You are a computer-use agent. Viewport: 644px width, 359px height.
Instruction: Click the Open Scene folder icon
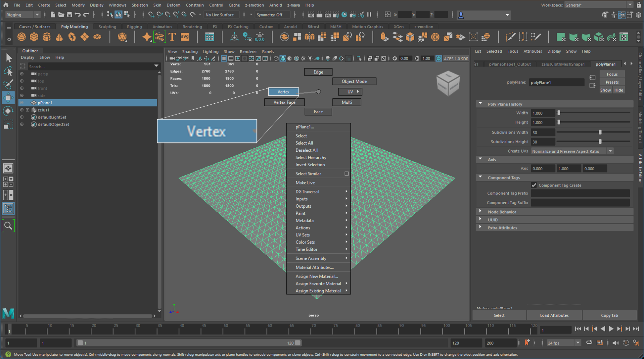tap(61, 15)
